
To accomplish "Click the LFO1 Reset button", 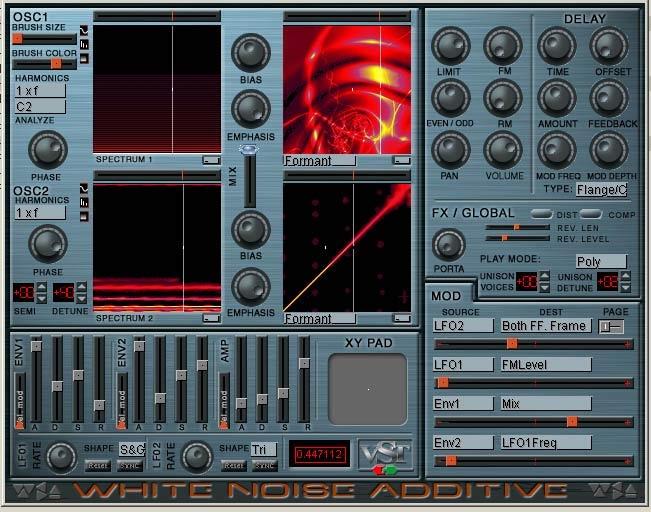I will (x=98, y=466).
